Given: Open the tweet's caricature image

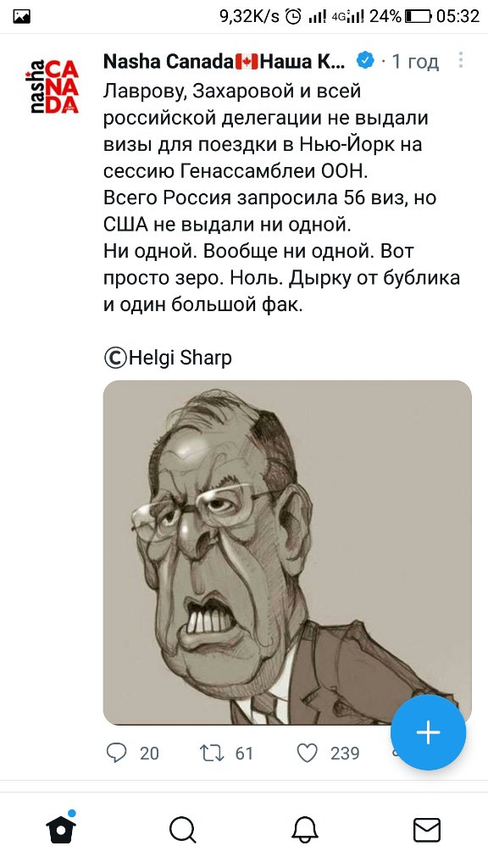Looking at the screenshot, I should click(287, 552).
